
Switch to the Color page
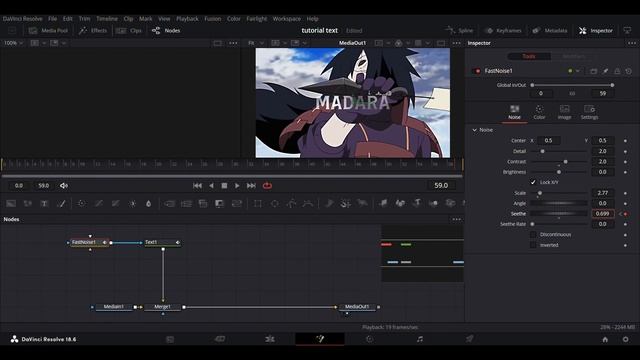(x=369, y=339)
